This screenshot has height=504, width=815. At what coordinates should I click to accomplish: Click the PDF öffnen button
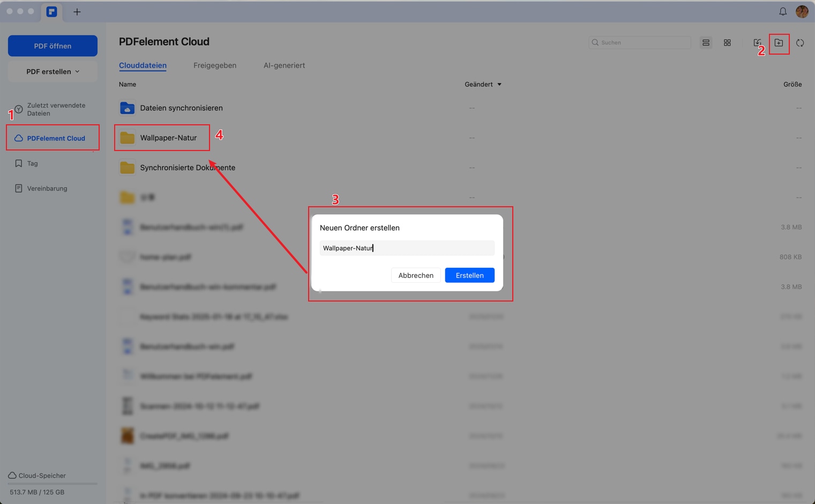click(53, 46)
